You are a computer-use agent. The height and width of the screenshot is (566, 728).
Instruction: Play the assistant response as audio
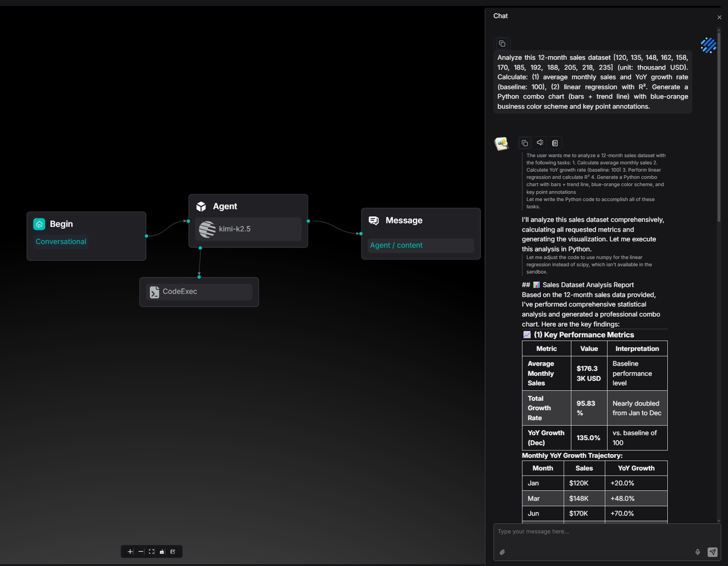[540, 143]
